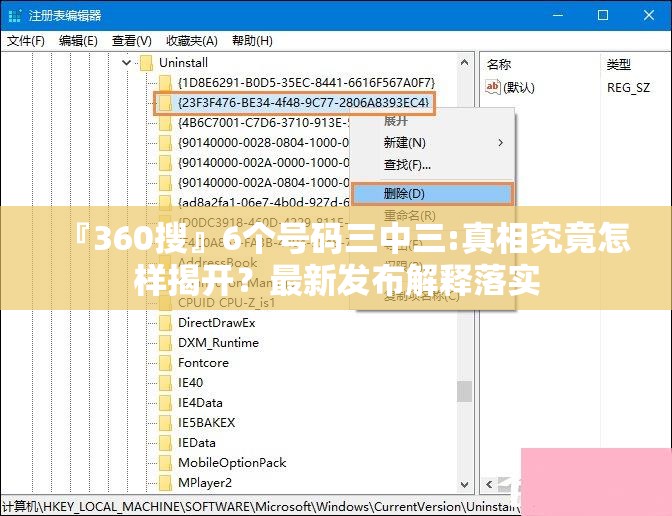Select the key starting {90140000-0028-0804
Screen dimensions: 672x516
tap(263, 143)
